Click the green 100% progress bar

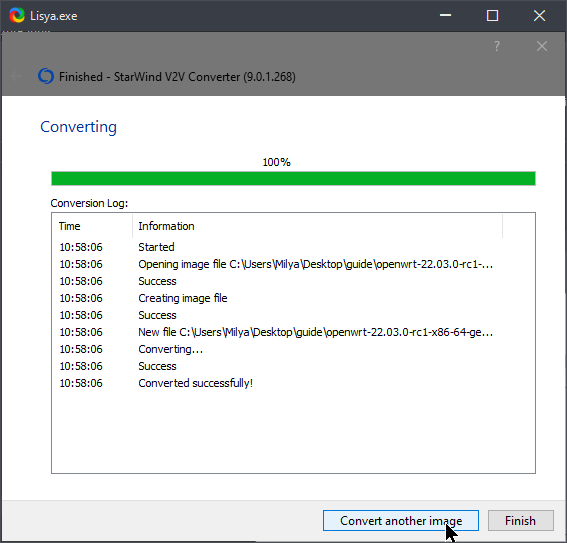pyautogui.click(x=293, y=179)
